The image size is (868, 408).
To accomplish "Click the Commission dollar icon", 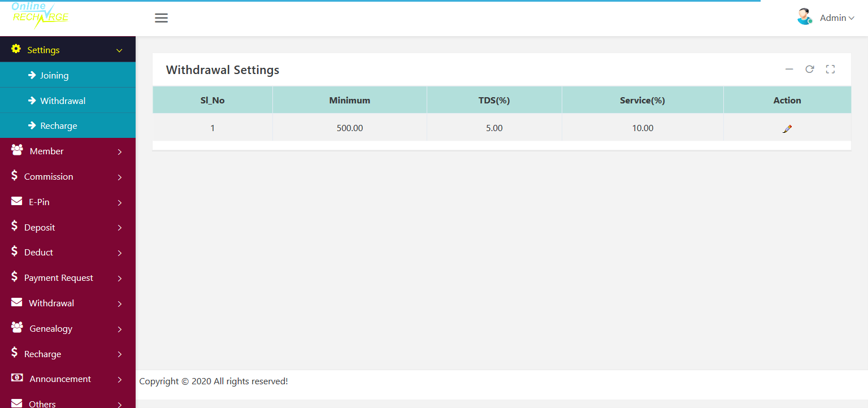I will coord(15,175).
